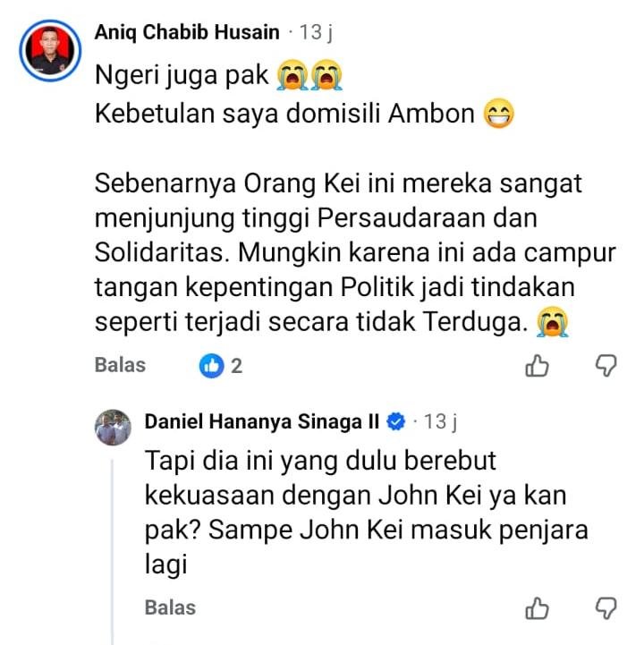Click the number 2 reaction count
This screenshot has height=645, width=644.
point(236,366)
